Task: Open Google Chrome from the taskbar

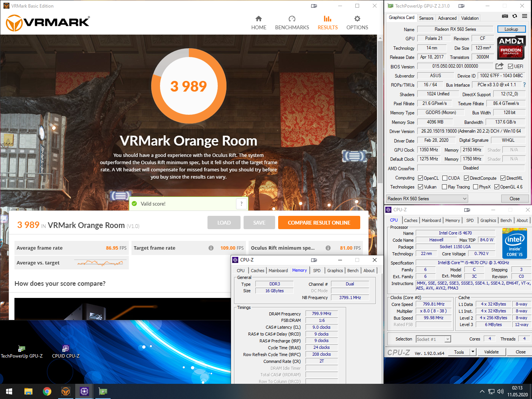Action: point(47,391)
